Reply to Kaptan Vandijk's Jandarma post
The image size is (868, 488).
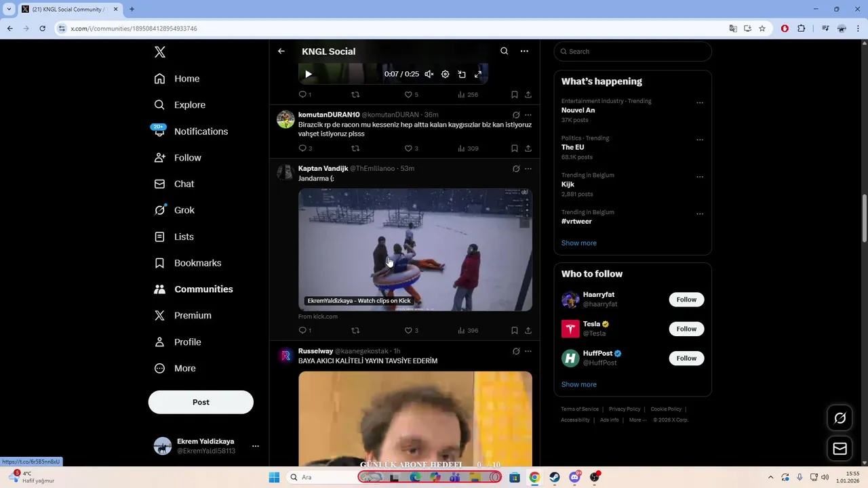click(x=305, y=331)
